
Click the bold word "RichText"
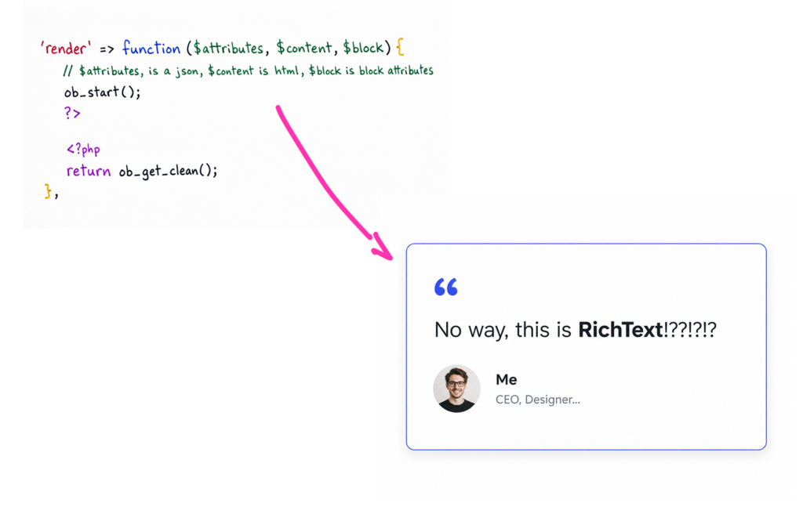620,330
